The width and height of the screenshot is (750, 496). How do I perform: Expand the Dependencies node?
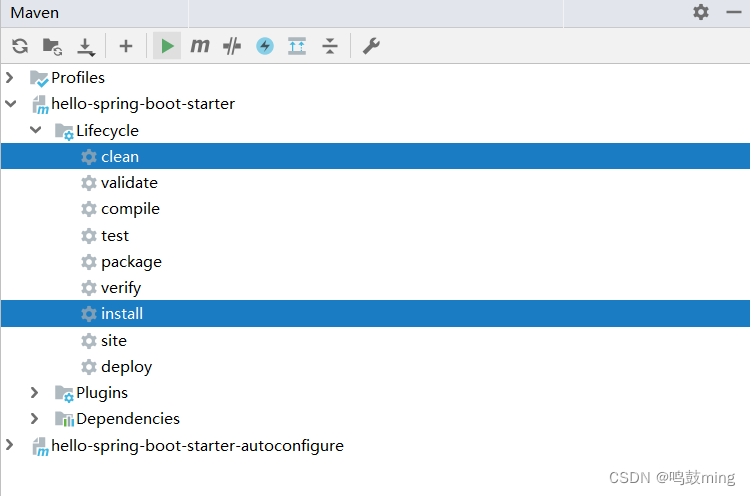coord(35,418)
